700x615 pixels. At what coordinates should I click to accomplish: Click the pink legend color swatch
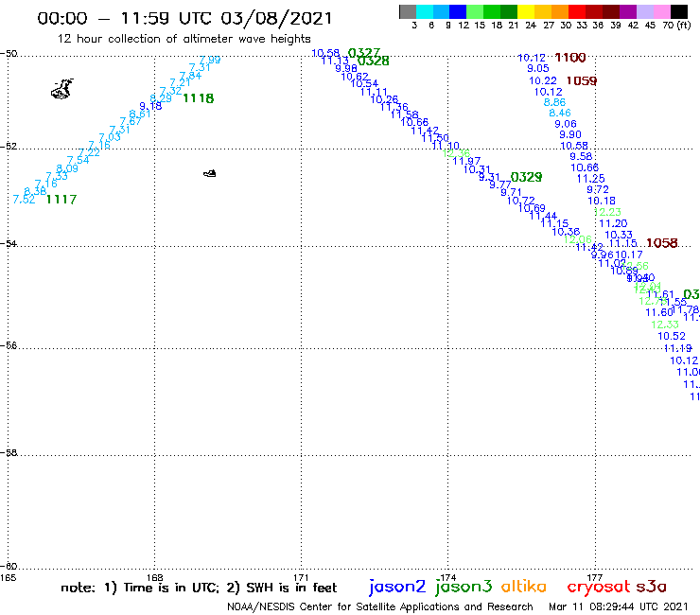pos(661,11)
